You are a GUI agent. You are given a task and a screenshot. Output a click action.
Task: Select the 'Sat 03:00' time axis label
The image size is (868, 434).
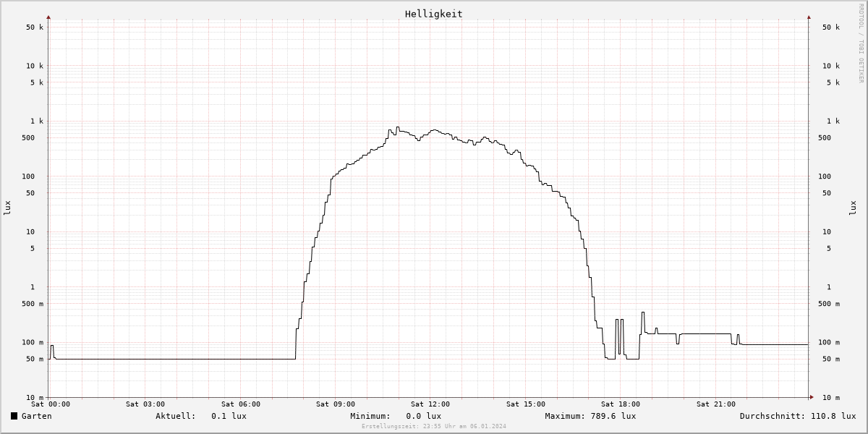tap(145, 404)
